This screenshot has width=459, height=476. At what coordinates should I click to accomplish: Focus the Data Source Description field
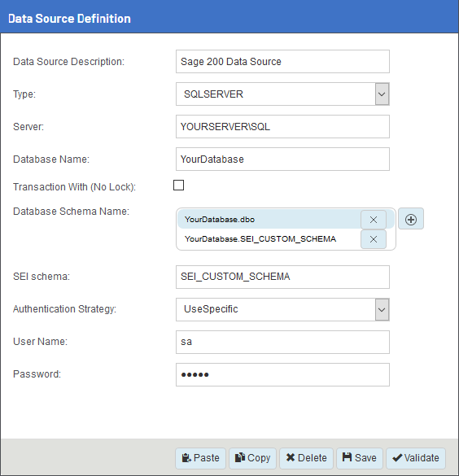(x=282, y=62)
